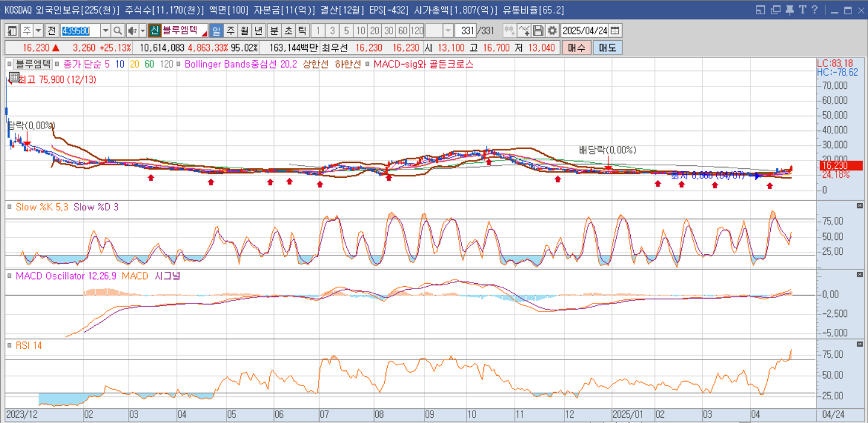
Task: Click the green 60 moving average label
Action: [149, 64]
